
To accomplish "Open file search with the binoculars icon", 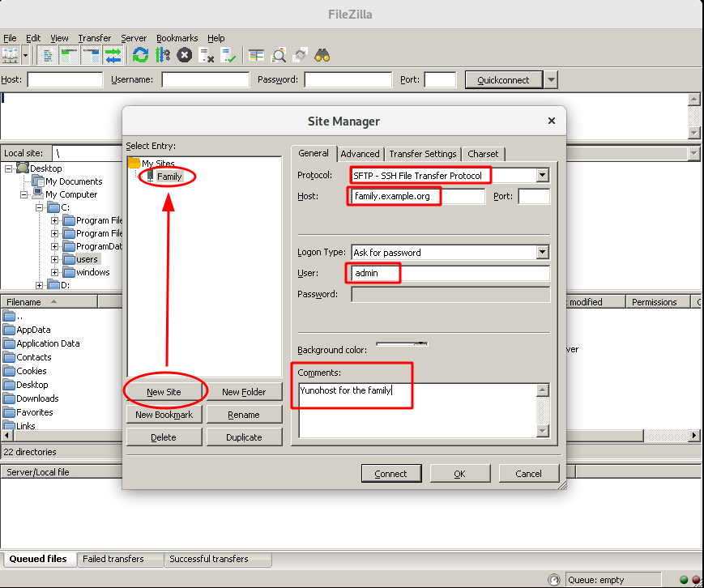I will pyautogui.click(x=322, y=55).
